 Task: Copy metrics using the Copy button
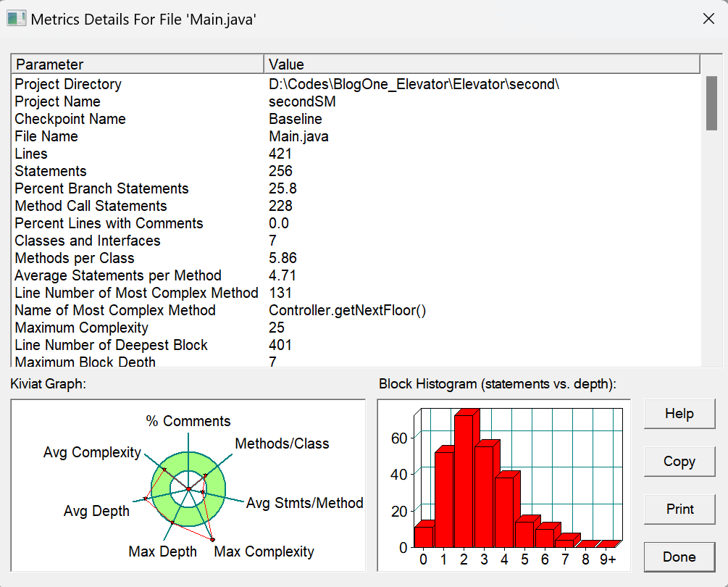(679, 461)
